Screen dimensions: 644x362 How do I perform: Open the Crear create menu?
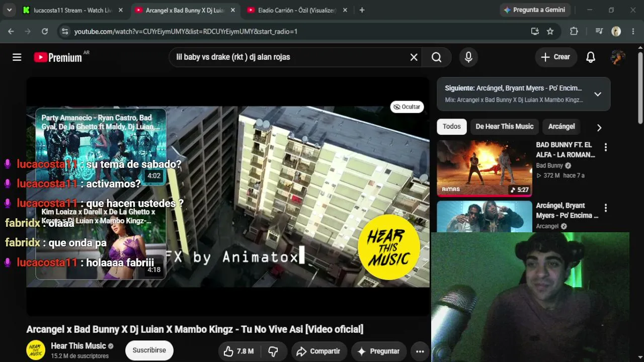click(555, 57)
